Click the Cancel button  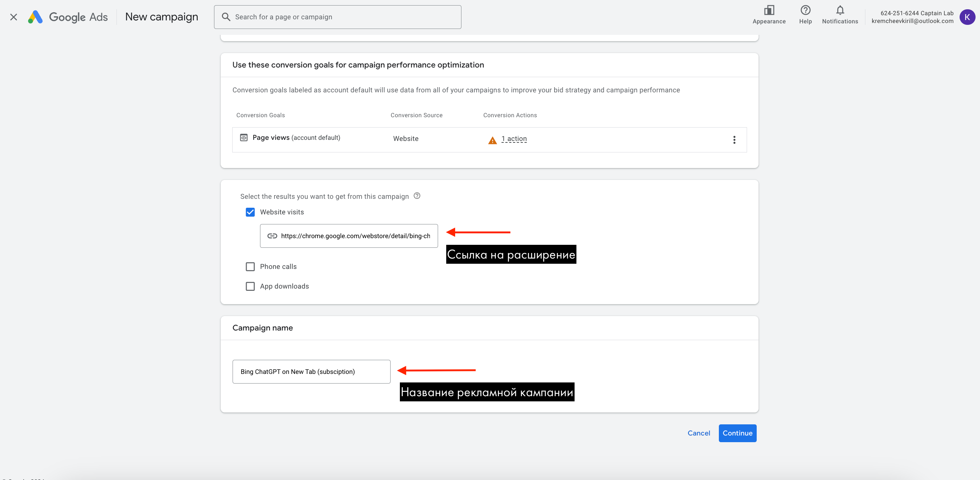(698, 433)
